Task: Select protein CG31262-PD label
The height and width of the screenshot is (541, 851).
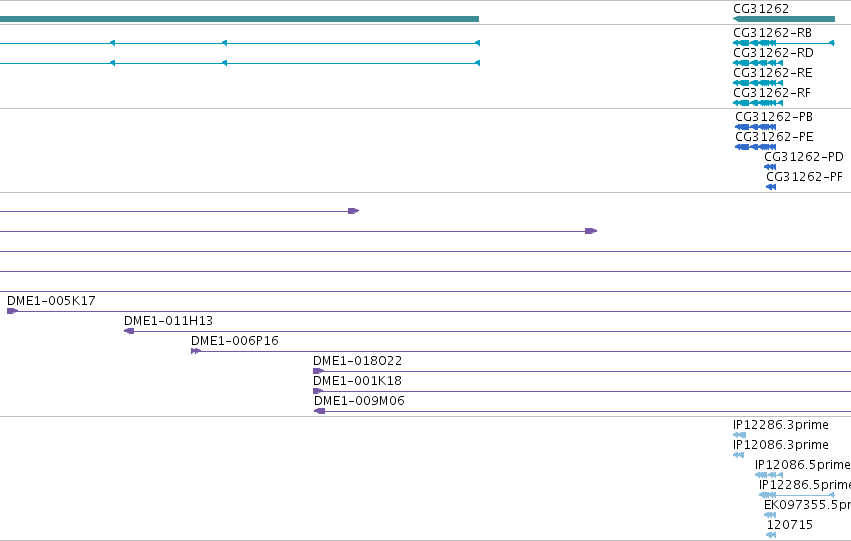Action: pos(804,157)
